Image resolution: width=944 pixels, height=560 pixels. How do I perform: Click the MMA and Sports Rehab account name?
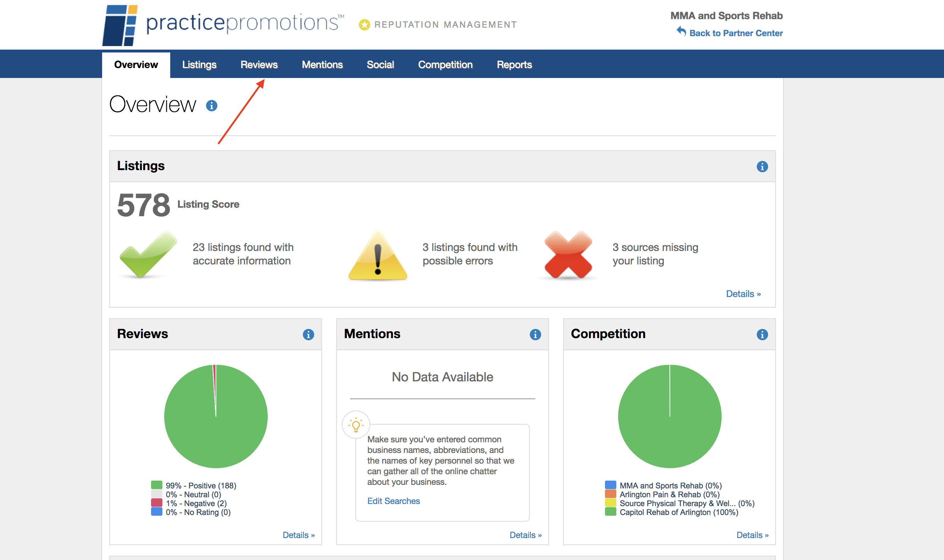click(x=726, y=16)
